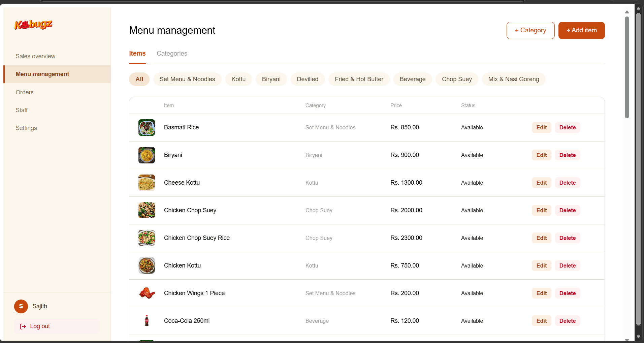Click the Sajith user avatar

(x=21, y=306)
